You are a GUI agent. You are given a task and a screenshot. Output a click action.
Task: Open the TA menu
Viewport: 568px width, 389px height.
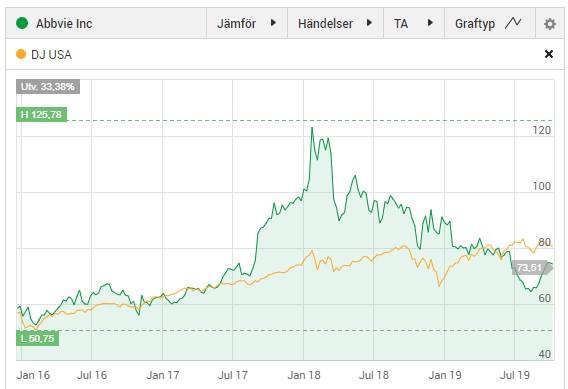(414, 24)
